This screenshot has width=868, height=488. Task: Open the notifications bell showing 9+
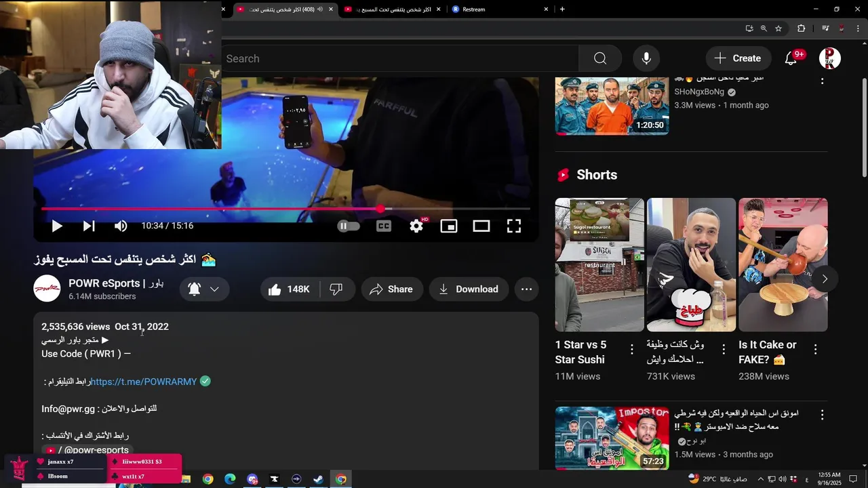point(791,58)
